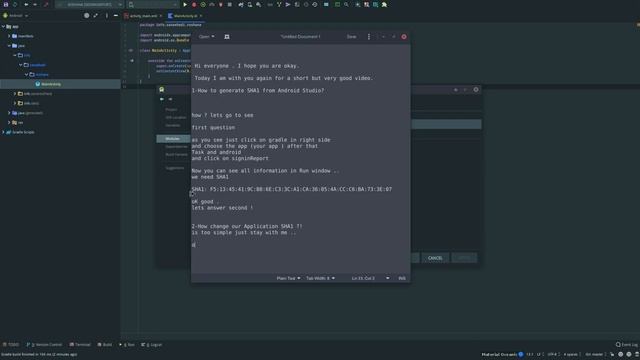Click the Forward navigation arrow in toolbar
Image resolution: width=640 pixels, height=360 pixels.
coord(35,4)
